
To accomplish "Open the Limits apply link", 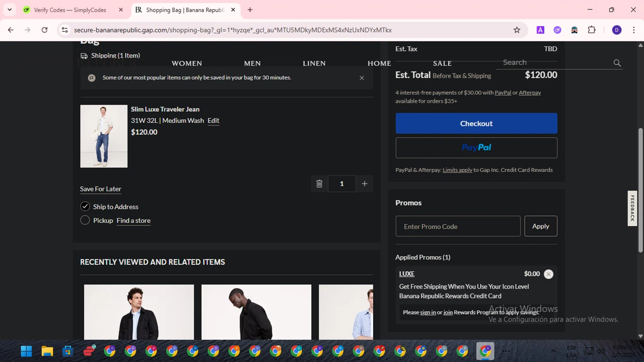I will [457, 170].
